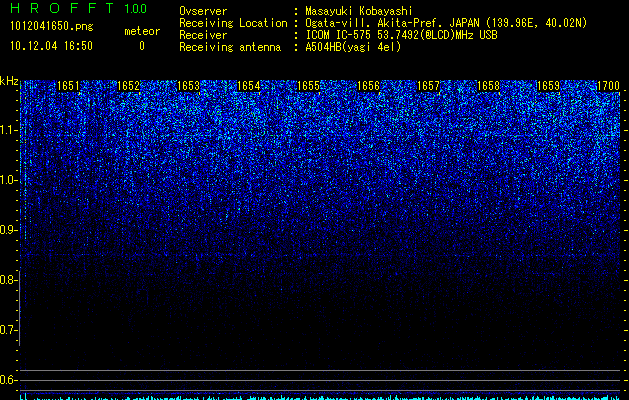The width and height of the screenshot is (629, 400).
Task: Click the ICOM IC-575 53.7492 MHz receiver text
Action: 401,35
